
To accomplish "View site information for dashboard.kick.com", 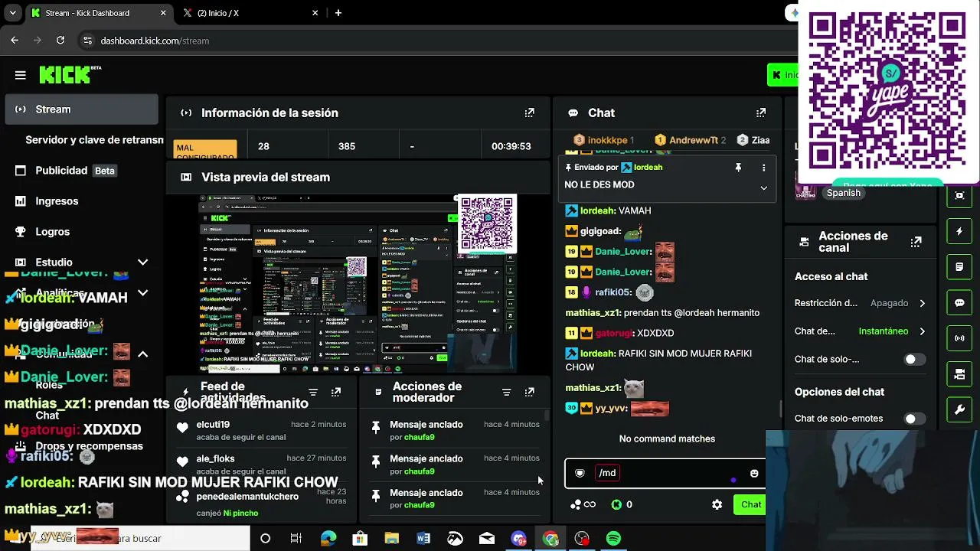I will tap(87, 41).
